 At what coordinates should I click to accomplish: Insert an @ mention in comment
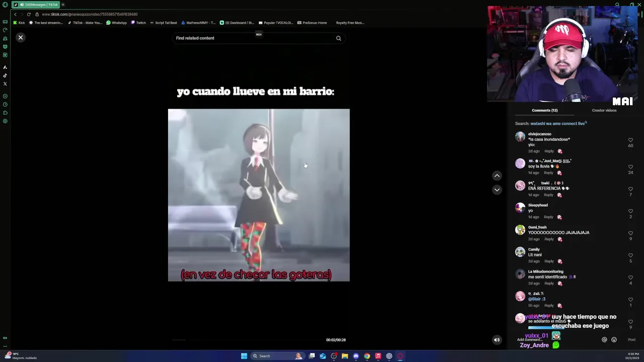pos(604,340)
